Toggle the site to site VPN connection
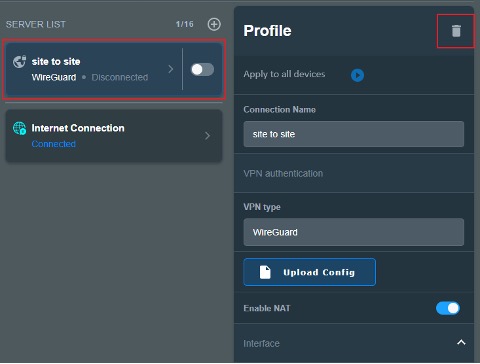This screenshot has height=364, width=480. click(202, 69)
